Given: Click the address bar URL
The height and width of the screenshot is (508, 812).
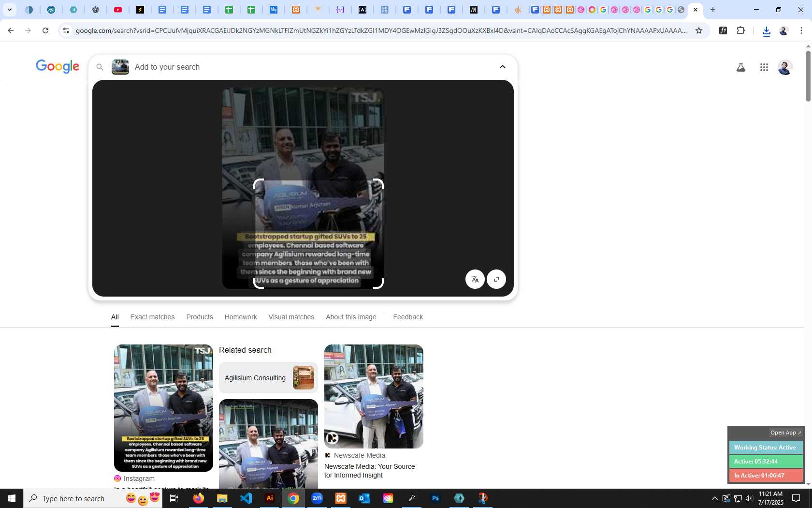Looking at the screenshot, I should 381,30.
